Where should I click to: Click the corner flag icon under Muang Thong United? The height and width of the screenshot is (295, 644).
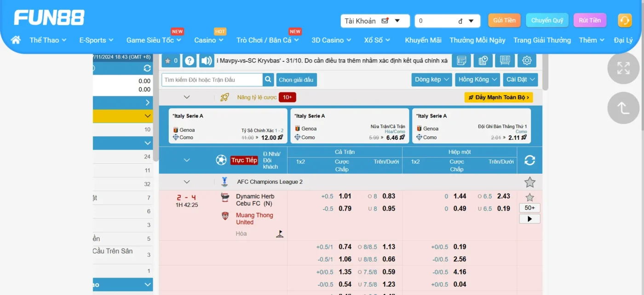pos(280,234)
